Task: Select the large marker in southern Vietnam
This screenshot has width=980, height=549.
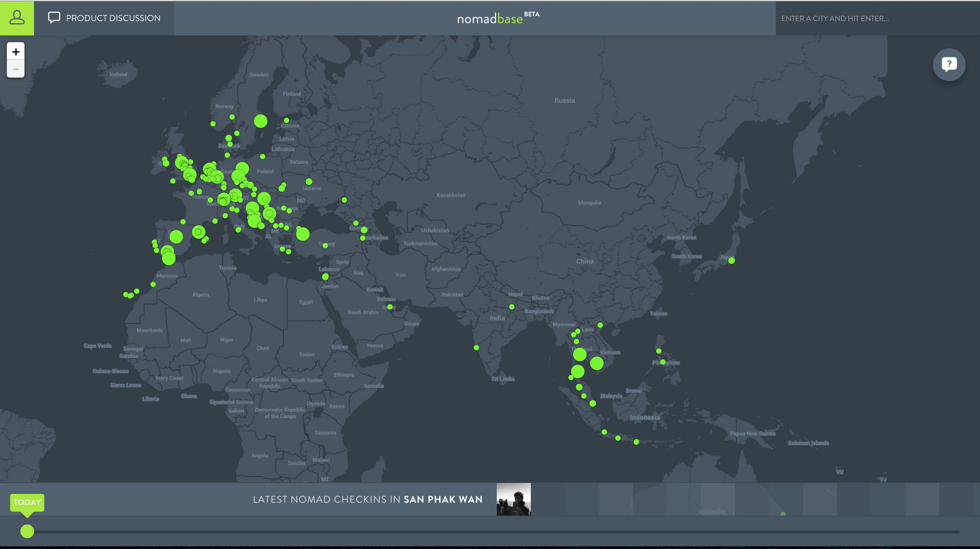Action: [x=597, y=363]
